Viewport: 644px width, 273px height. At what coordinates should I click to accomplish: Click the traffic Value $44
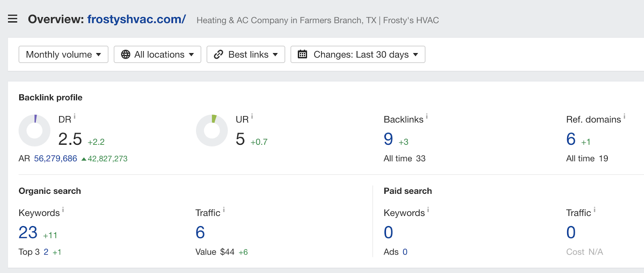pos(215,252)
